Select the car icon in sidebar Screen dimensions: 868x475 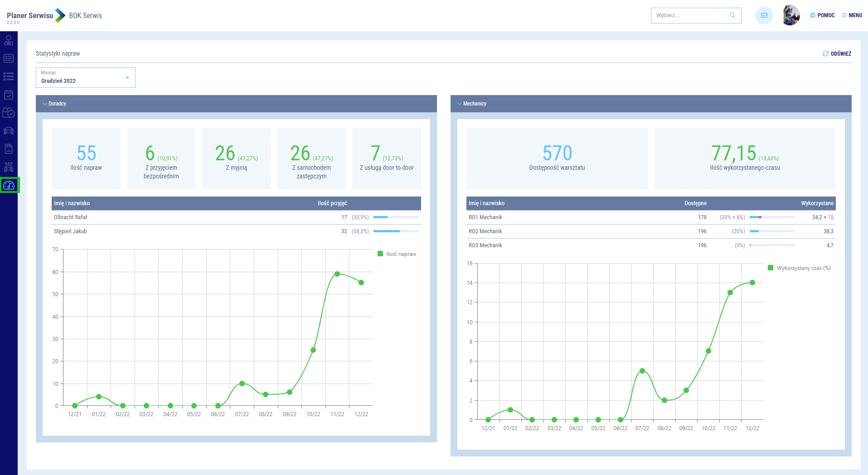coord(9,131)
